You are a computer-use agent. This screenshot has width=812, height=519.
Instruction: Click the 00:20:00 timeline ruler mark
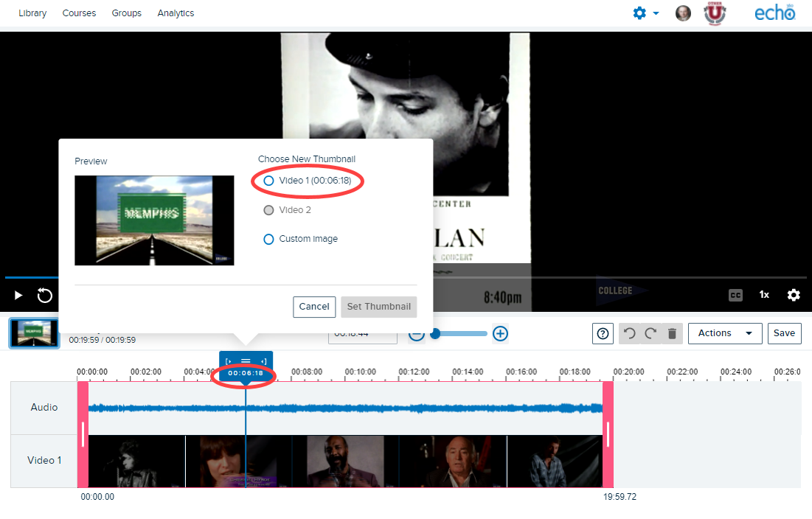tap(628, 372)
